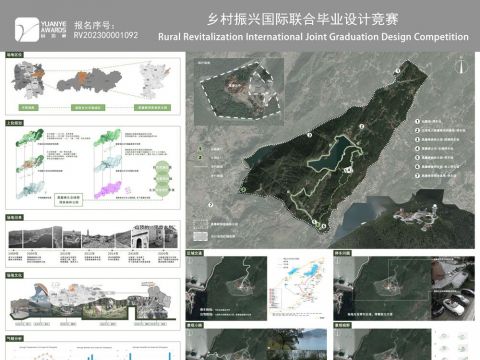Screen dimensions: 480x360
Task: Click the pale province map at right of location panel
Action: (x=154, y=80)
